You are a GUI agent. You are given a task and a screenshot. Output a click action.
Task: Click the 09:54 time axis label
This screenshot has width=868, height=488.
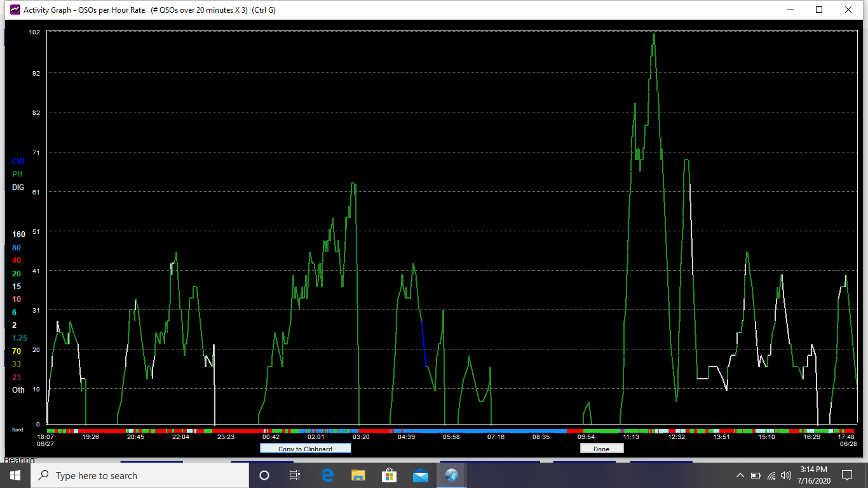click(586, 437)
